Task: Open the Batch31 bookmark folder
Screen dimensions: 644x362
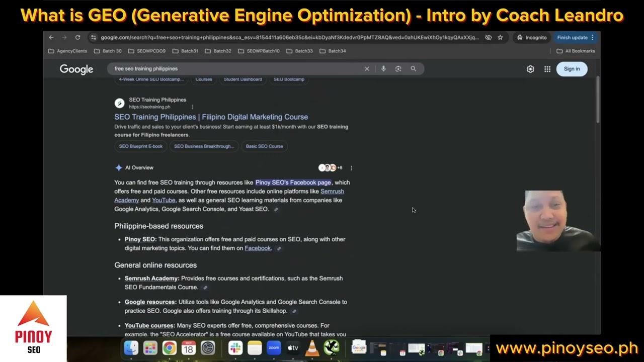Action: point(185,51)
